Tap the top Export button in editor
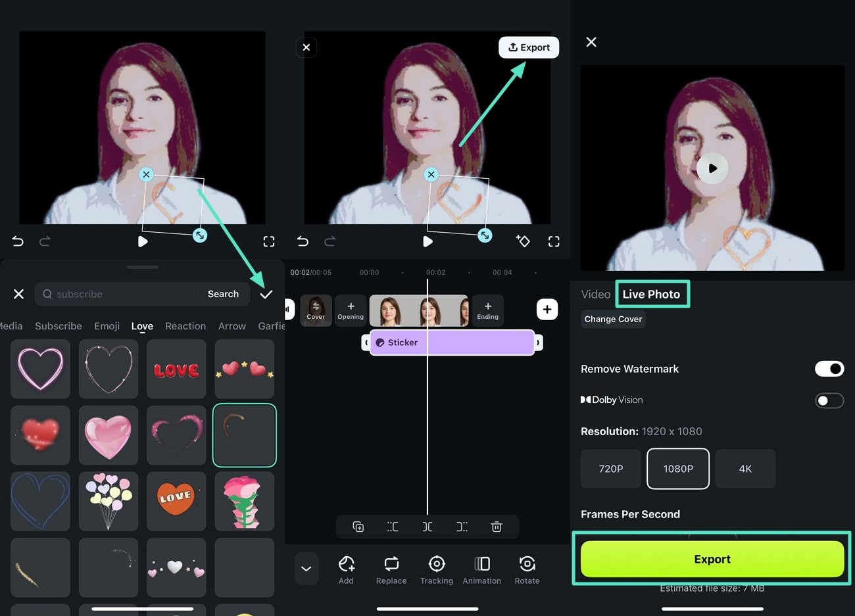The image size is (855, 616). coord(529,47)
